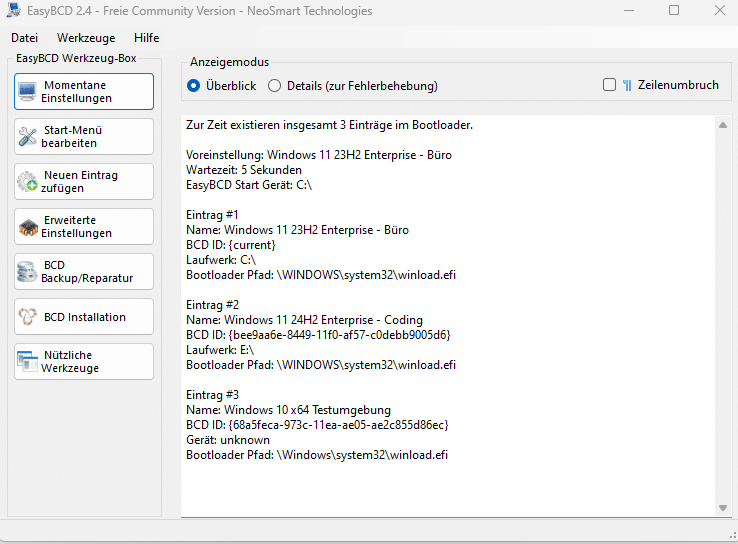
Task: Click the scroll-up arrow of the text pane
Action: tap(723, 125)
